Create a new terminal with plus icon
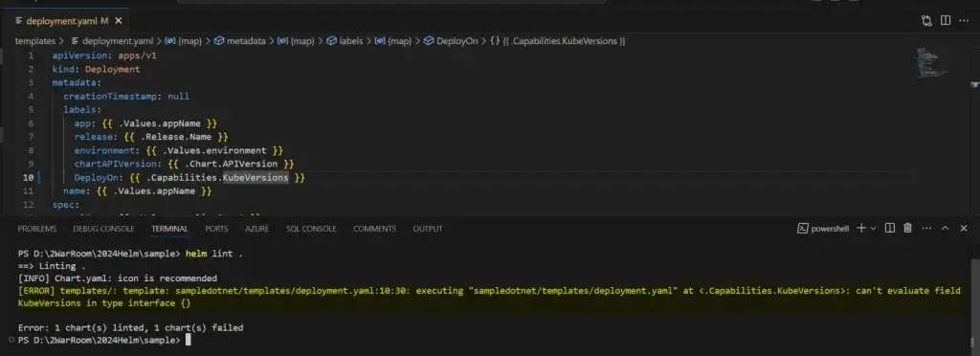This screenshot has width=980, height=356. click(860, 229)
